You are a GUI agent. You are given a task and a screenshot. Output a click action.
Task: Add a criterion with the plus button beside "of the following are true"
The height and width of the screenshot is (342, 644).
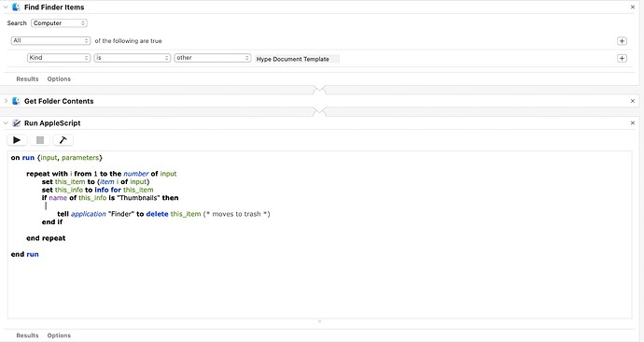click(622, 41)
